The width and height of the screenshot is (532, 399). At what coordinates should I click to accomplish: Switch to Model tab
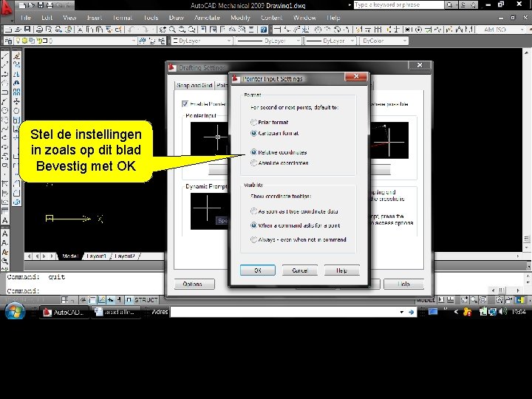[70, 256]
